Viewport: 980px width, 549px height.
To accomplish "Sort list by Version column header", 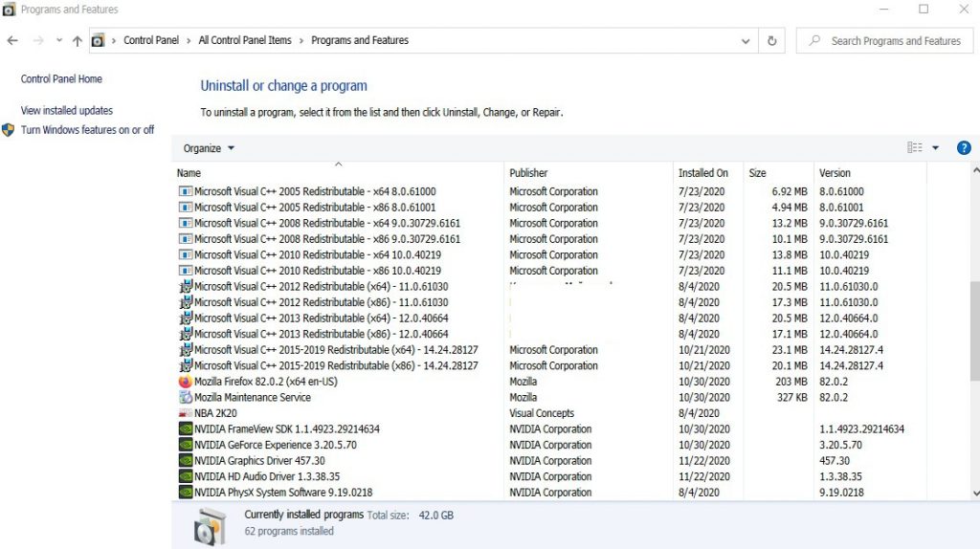I will pyautogui.click(x=835, y=173).
